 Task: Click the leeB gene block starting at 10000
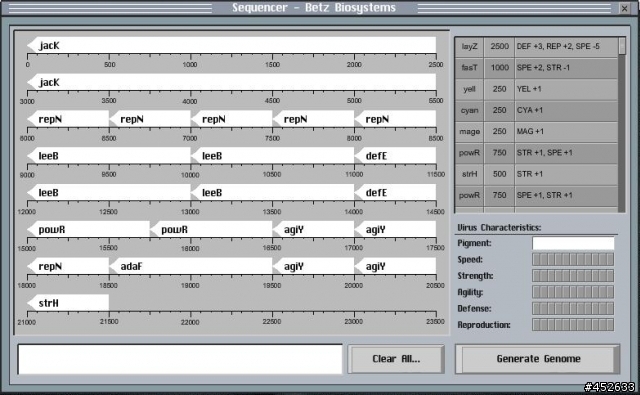pos(272,155)
